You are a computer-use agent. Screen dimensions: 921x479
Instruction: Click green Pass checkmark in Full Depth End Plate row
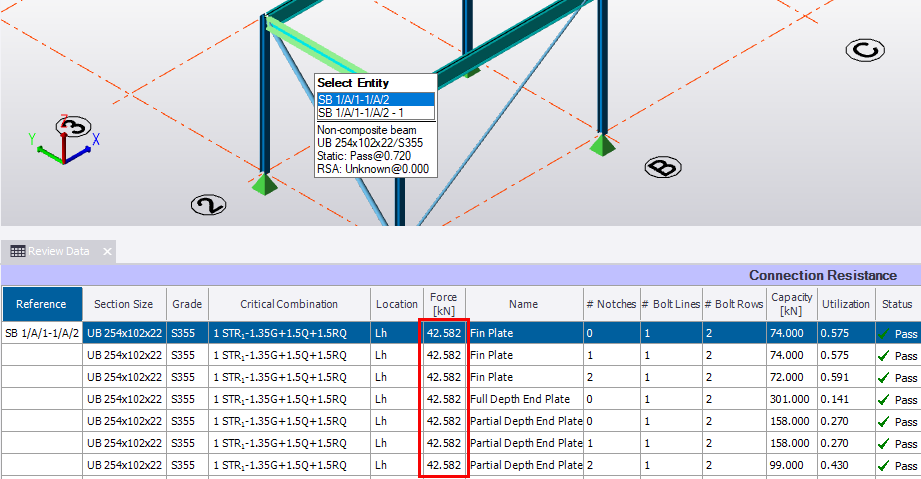[885, 399]
